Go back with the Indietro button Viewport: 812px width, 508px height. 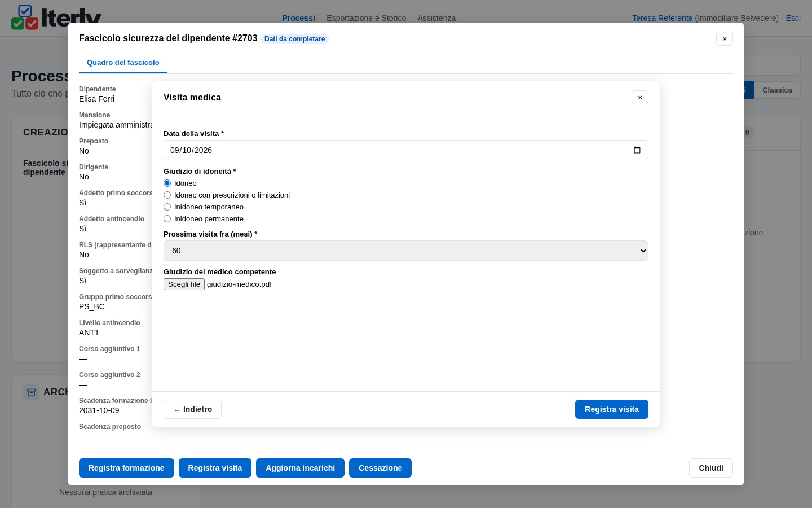192,409
